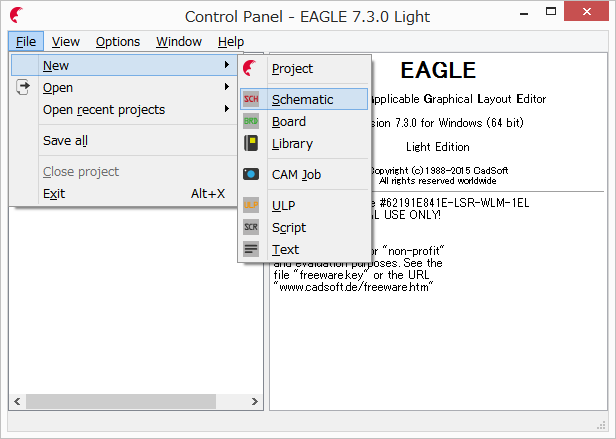Screen dimensions: 616x439
Task: Create a new CAM Job
Action: (304, 174)
